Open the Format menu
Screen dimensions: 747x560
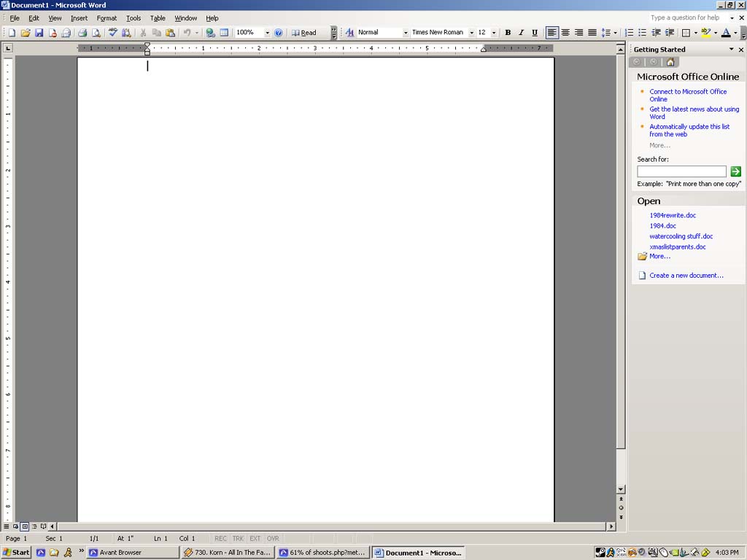point(107,18)
